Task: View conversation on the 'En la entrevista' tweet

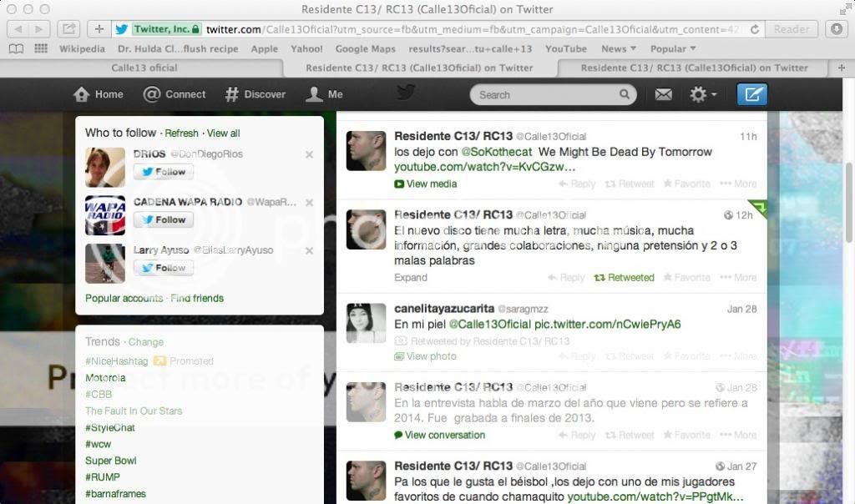Action: [x=439, y=436]
